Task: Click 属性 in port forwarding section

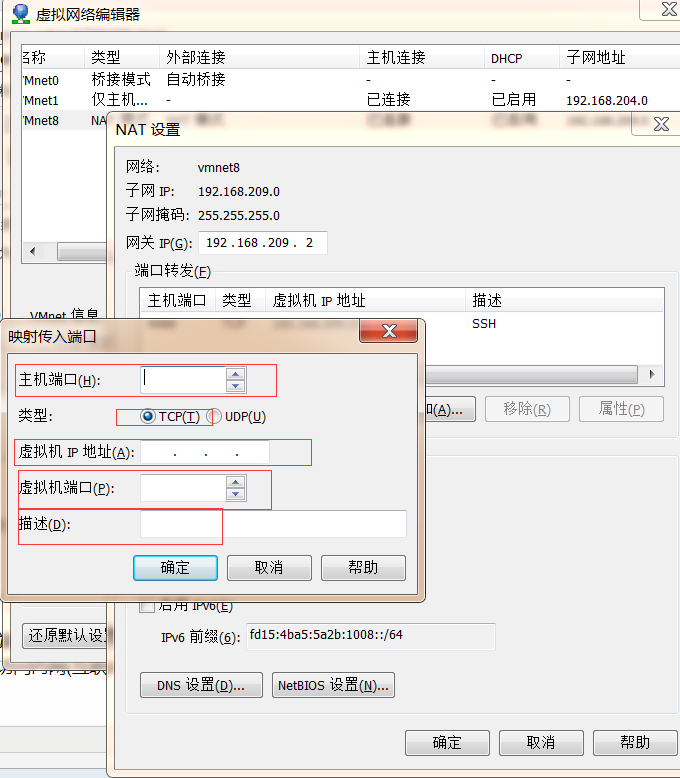Action: (x=621, y=409)
